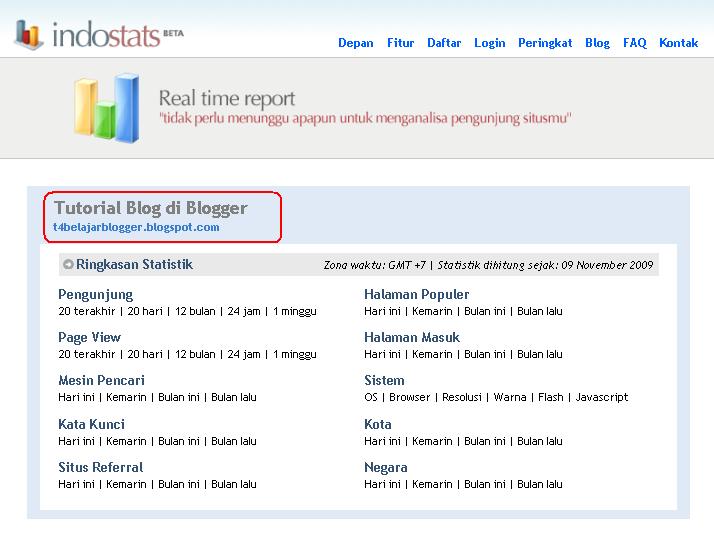The height and width of the screenshot is (535, 714).
Task: Open the Page View heading
Action: (x=89, y=337)
